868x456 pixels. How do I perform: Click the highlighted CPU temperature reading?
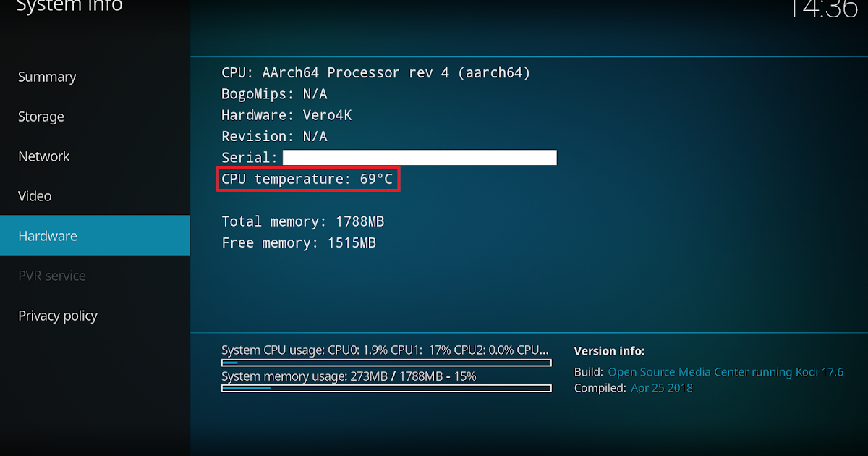click(308, 179)
